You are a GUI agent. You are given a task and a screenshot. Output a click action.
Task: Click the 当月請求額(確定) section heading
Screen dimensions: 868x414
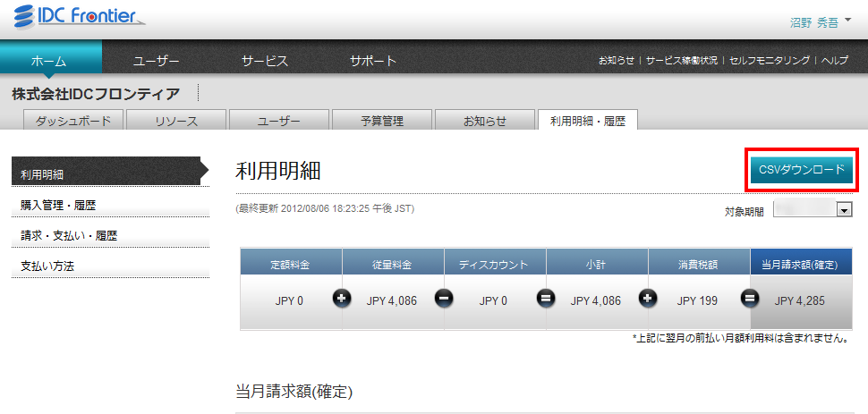294,392
